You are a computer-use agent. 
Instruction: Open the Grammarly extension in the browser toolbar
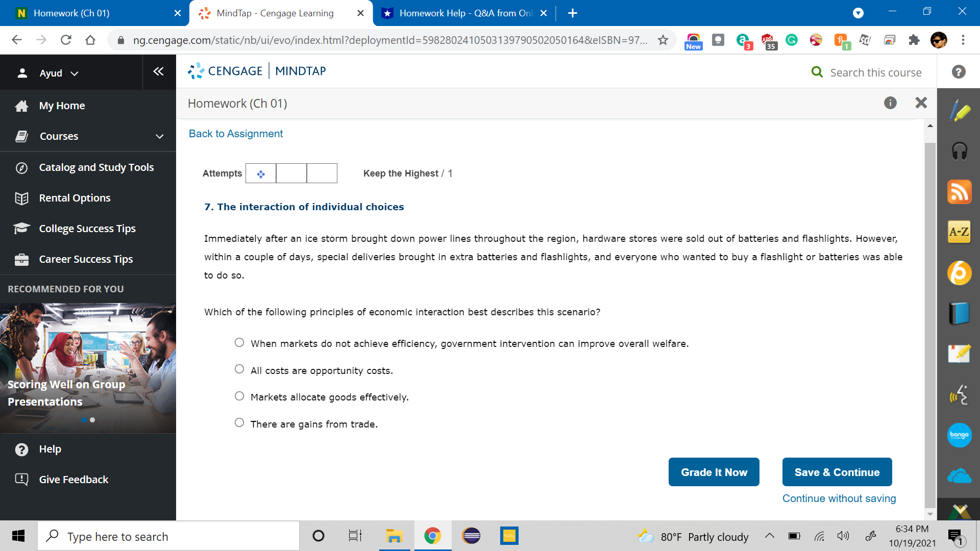point(792,40)
